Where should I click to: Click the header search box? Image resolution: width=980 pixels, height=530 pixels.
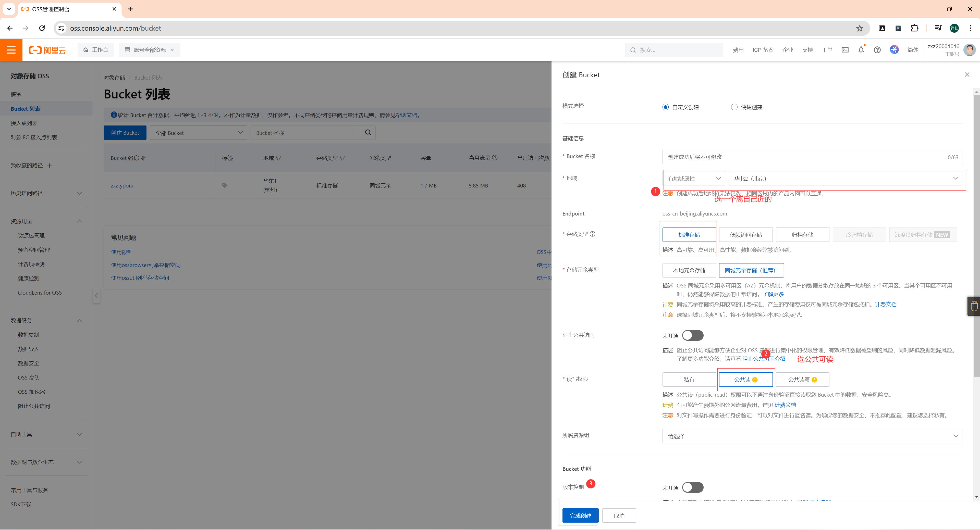coord(674,50)
